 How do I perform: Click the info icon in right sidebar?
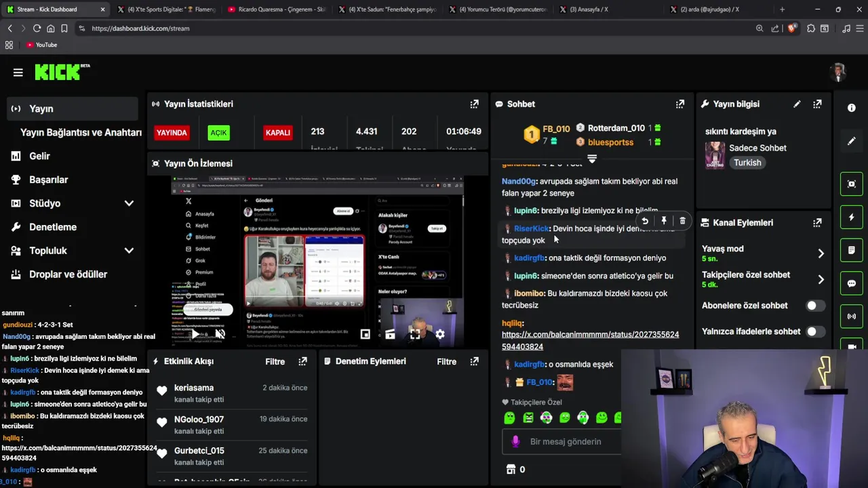[852, 108]
